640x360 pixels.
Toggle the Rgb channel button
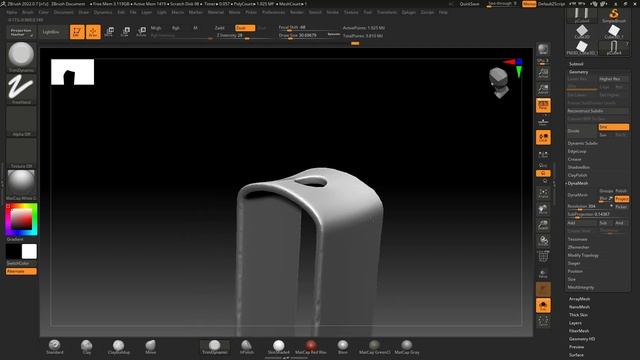(x=176, y=28)
